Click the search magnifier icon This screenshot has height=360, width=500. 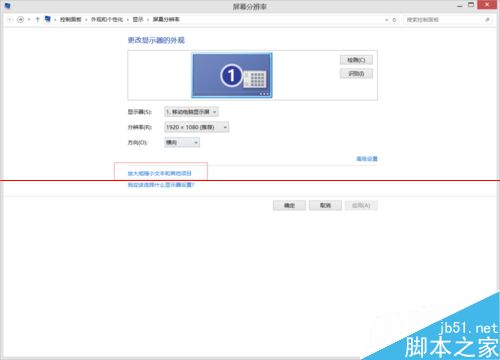(487, 20)
